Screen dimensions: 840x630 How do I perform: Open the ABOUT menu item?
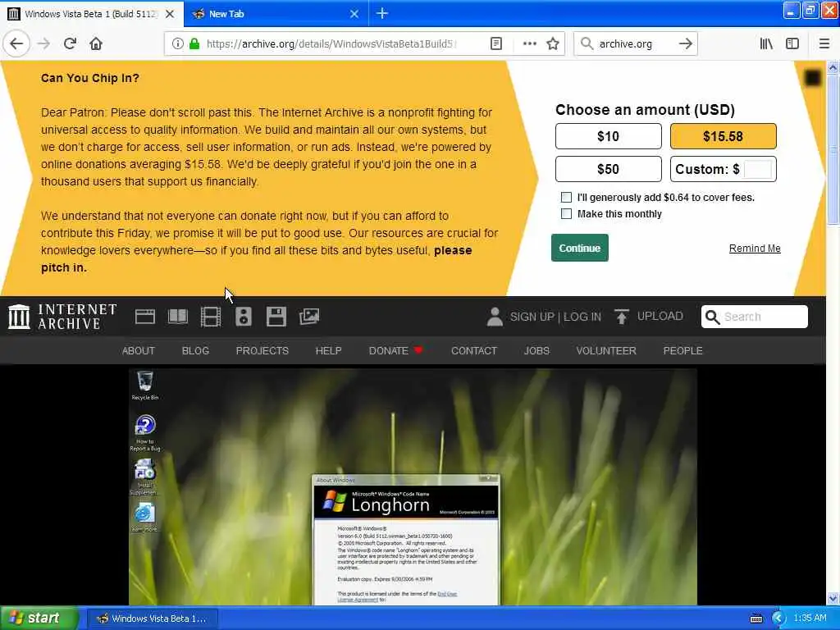coord(138,351)
